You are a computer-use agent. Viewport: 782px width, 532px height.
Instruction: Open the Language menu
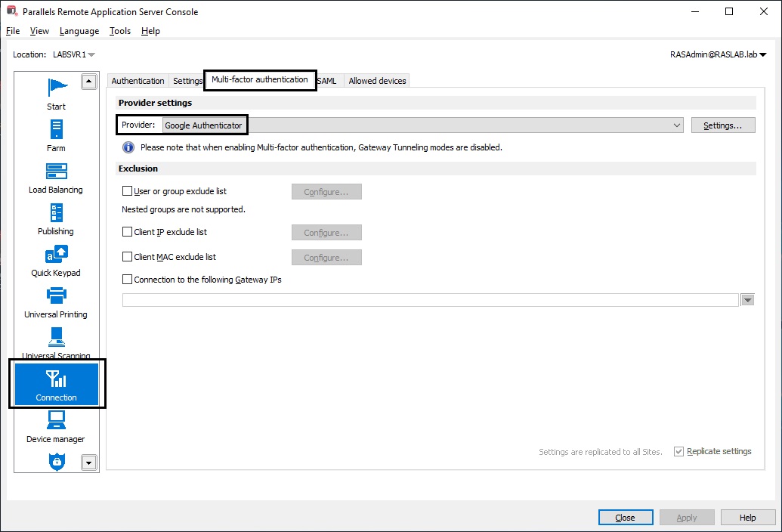(x=79, y=31)
